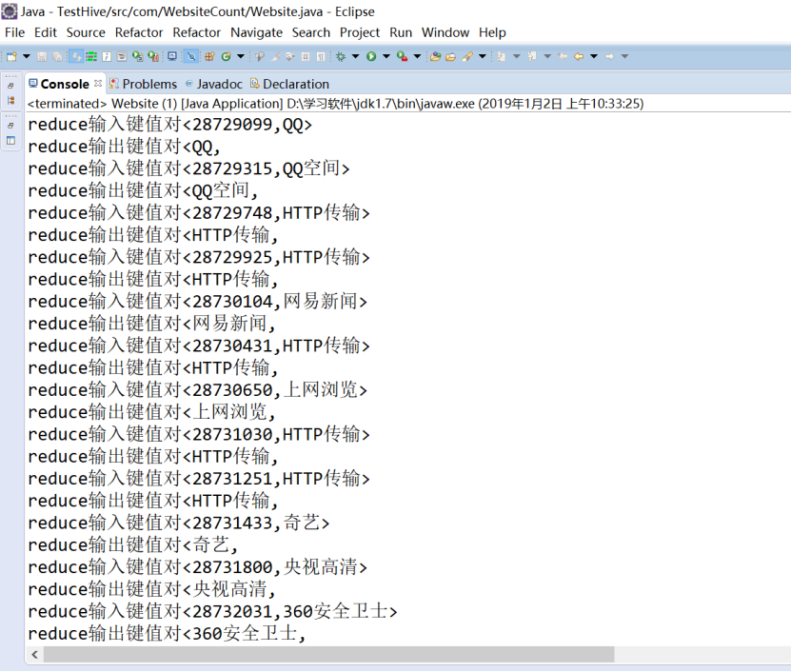Switch to the Problems tab
Viewport: 791px width, 672px height.
144,84
